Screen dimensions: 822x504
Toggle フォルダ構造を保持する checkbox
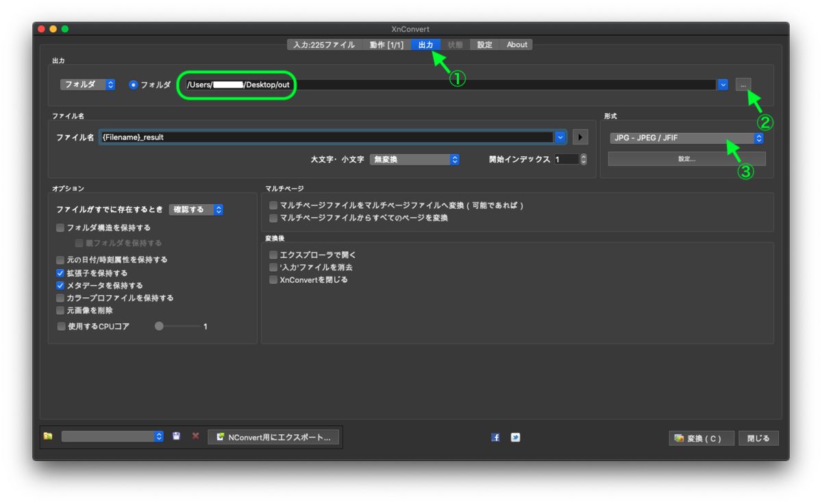pos(60,227)
